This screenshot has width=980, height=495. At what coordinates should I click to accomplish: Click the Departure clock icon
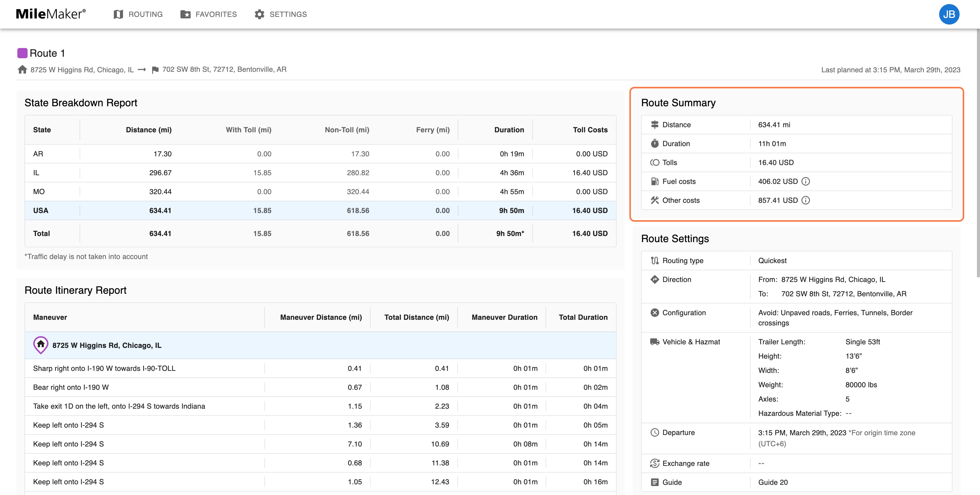654,433
